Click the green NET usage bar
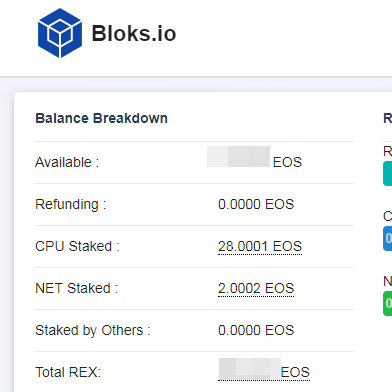392x392 pixels. [x=387, y=303]
